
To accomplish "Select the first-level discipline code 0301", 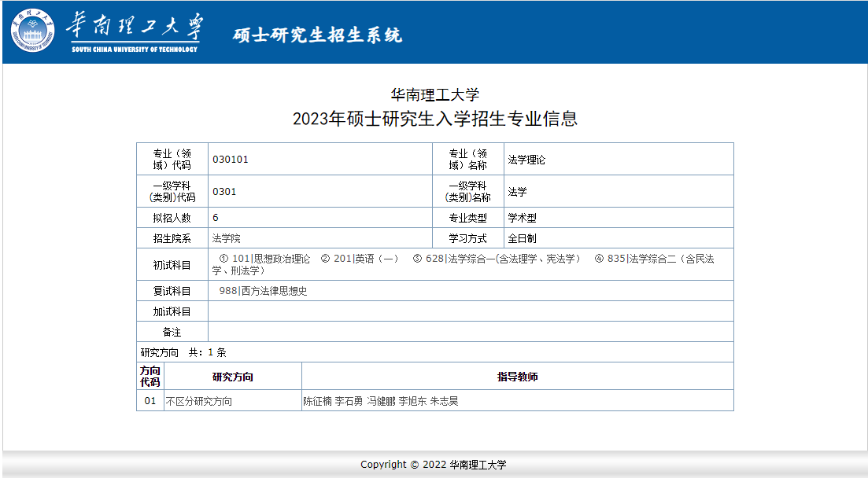I will click(224, 192).
